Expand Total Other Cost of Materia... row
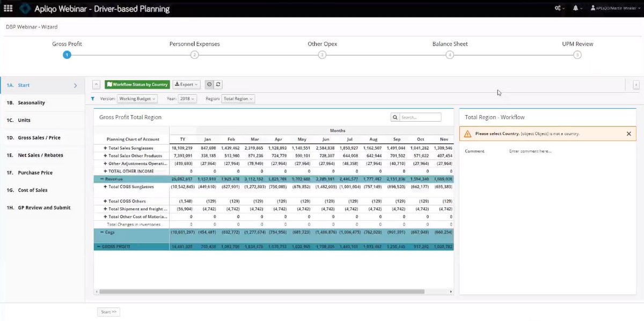Image resolution: width=644 pixels, height=321 pixels. [x=105, y=217]
